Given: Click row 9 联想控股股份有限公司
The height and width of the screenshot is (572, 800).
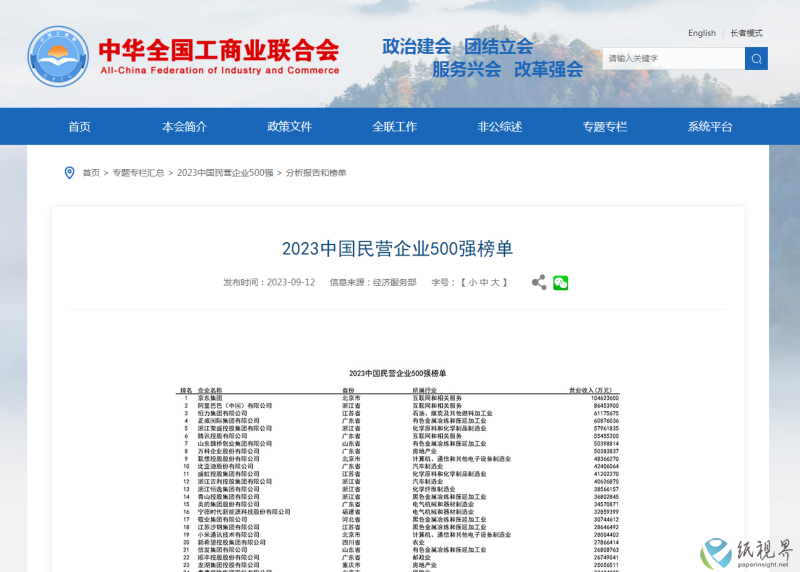Looking at the screenshot, I should coord(229,459).
